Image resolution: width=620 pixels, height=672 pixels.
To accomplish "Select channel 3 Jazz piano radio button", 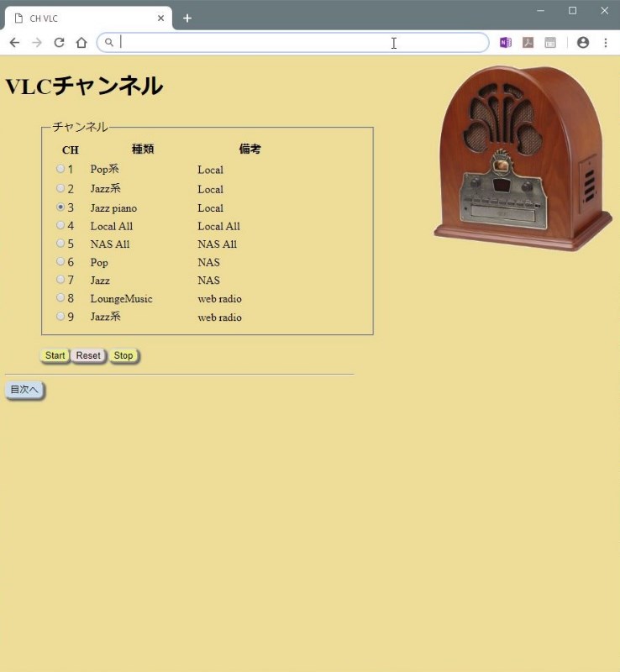I will (x=60, y=207).
